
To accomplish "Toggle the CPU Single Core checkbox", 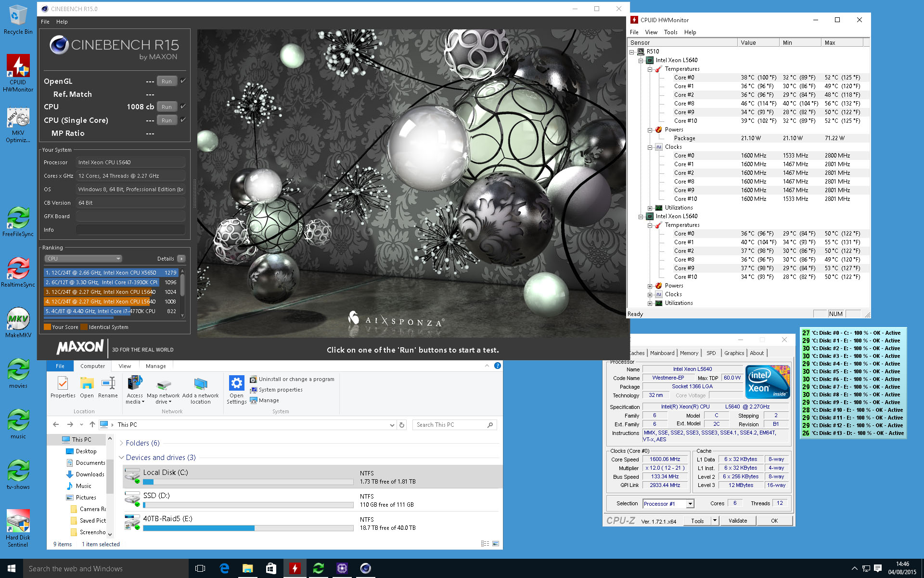I will (x=183, y=120).
